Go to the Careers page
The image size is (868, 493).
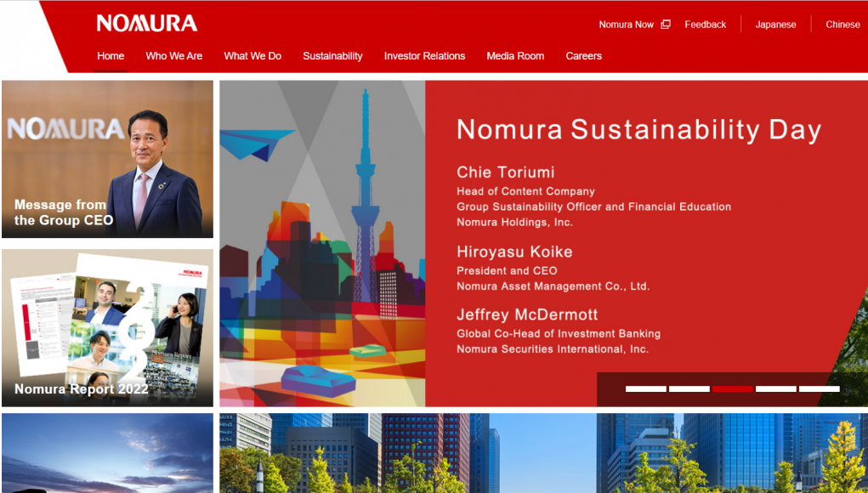[x=583, y=56]
